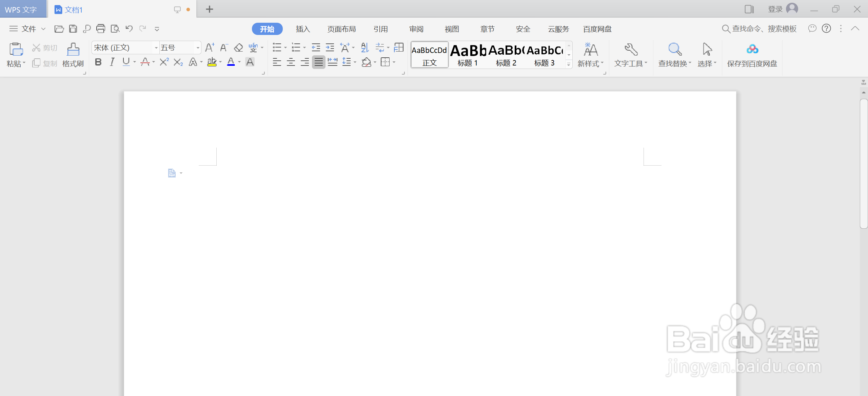868x396 pixels.
Task: Open the font size 五号 dropdown
Action: [198, 48]
